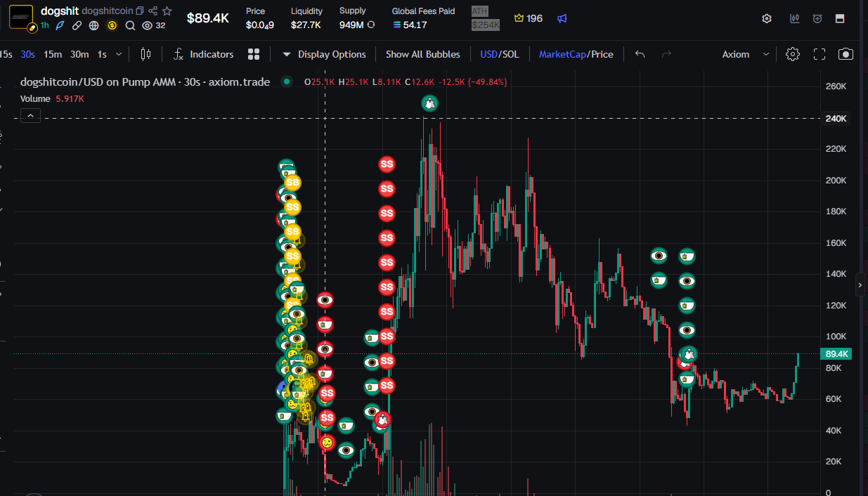868x496 pixels.
Task: Expand the timeframe list chevron
Action: (x=119, y=54)
